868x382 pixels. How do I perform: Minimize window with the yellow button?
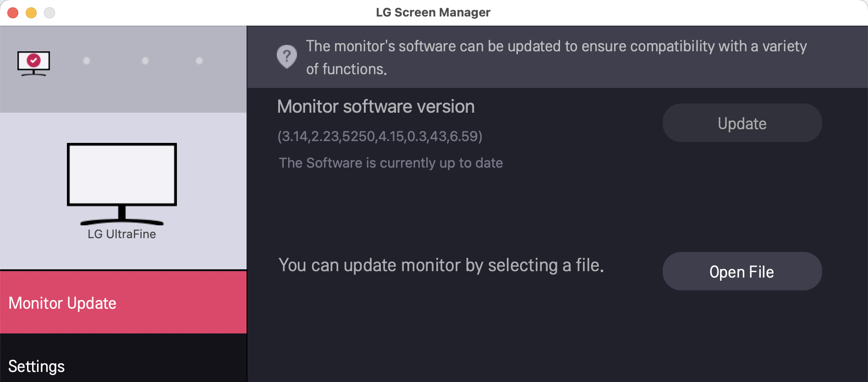click(31, 13)
